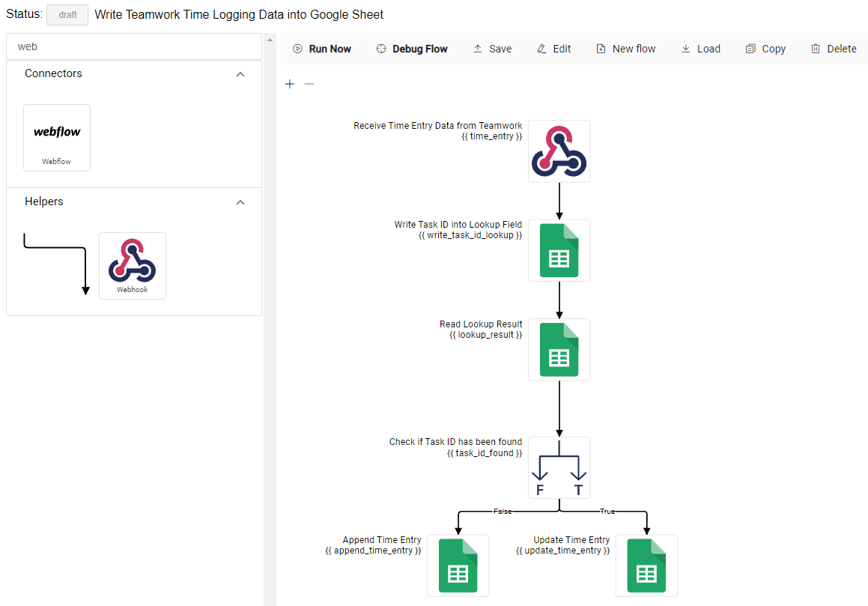Click the '{{ lookup_result }}' label
Screen dimensions: 868x606
point(485,335)
